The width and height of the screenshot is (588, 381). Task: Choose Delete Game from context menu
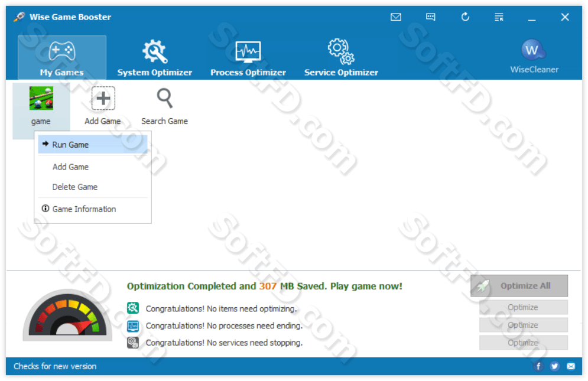(x=93, y=187)
